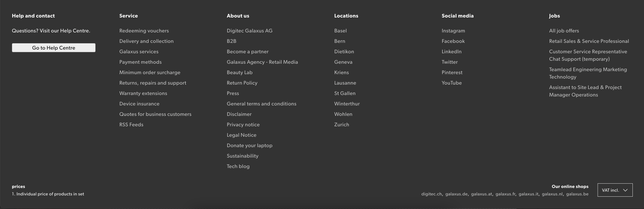Open Digitec Galaxus AG page
644x209 pixels.
click(x=250, y=31)
